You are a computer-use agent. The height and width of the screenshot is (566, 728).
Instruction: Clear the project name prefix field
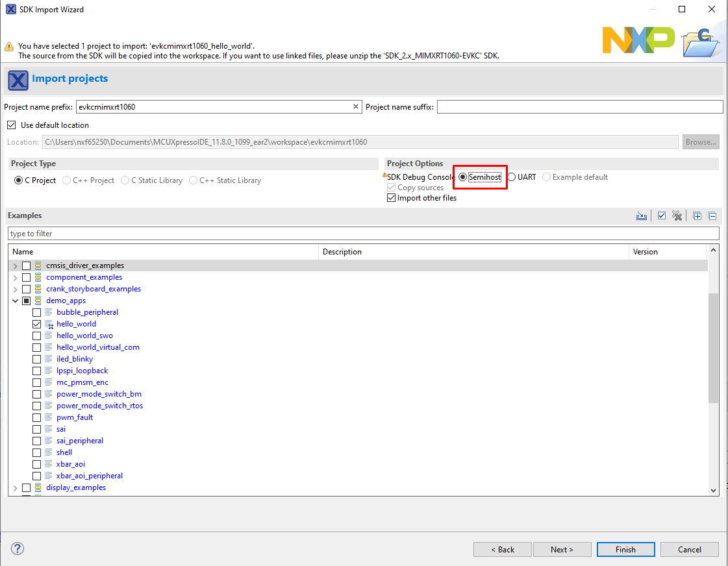click(356, 106)
